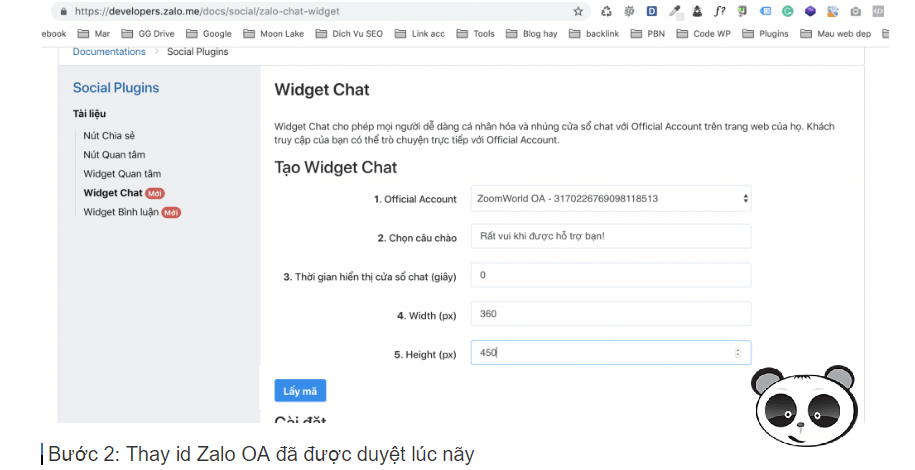Click the WhatFont 'f?' extension icon
The height and width of the screenshot is (470, 915).
click(719, 12)
